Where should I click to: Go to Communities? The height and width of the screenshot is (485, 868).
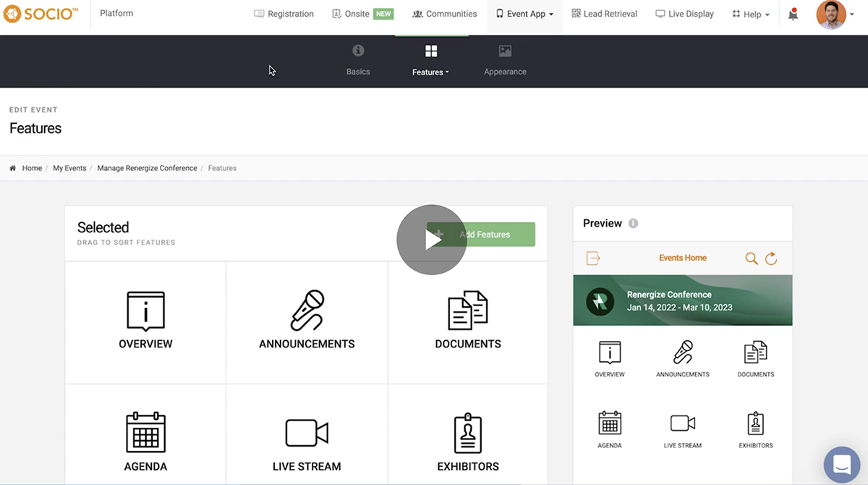(444, 14)
